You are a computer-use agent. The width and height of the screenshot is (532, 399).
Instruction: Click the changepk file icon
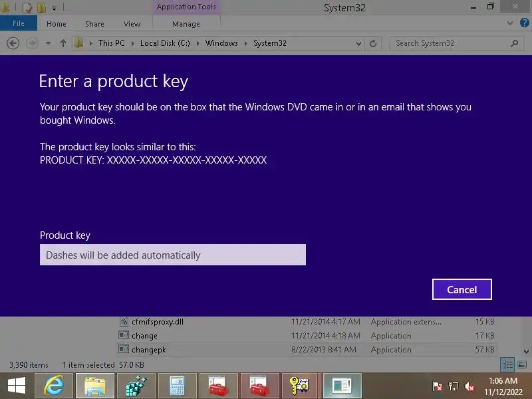(x=124, y=349)
